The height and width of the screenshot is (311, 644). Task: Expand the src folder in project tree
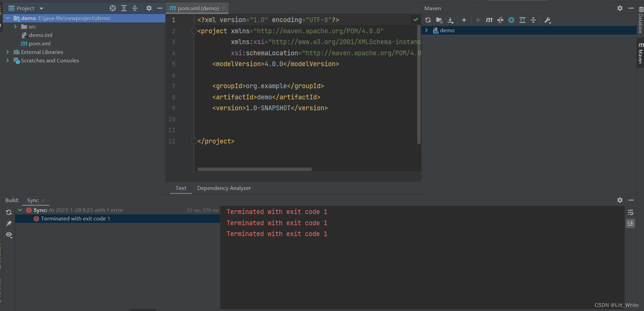(x=15, y=26)
